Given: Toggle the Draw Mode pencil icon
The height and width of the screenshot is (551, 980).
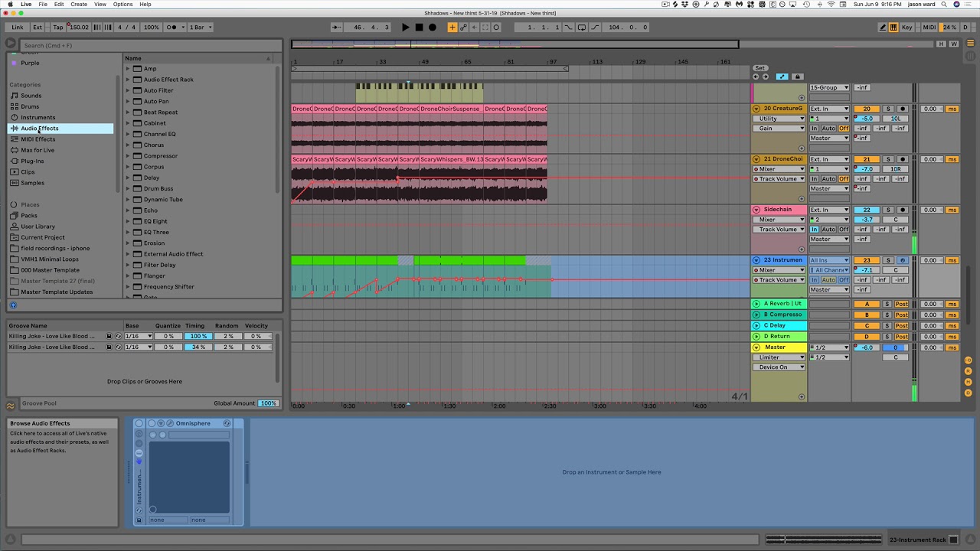Looking at the screenshot, I should pyautogui.click(x=882, y=28).
